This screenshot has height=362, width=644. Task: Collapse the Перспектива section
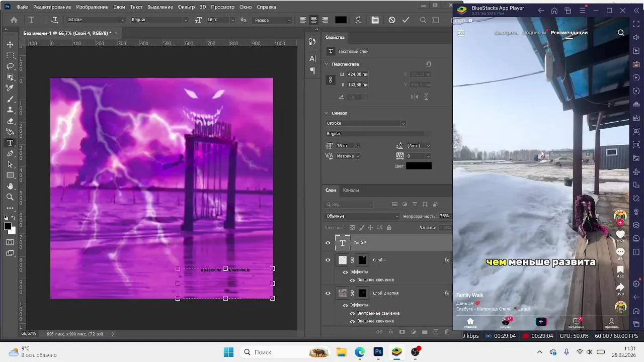pyautogui.click(x=327, y=64)
